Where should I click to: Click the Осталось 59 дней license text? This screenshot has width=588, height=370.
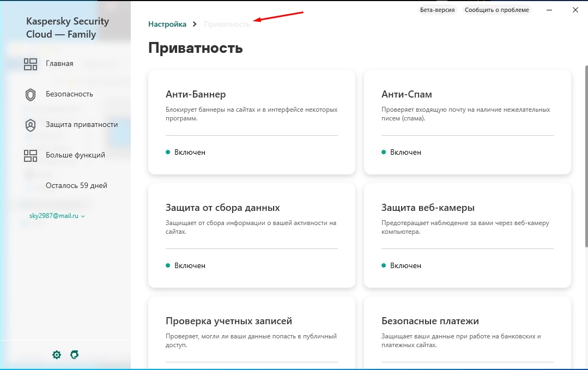pos(76,186)
